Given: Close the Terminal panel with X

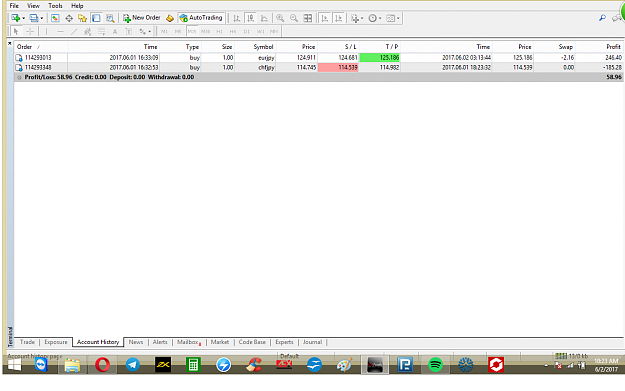Looking at the screenshot, I should (x=10, y=43).
